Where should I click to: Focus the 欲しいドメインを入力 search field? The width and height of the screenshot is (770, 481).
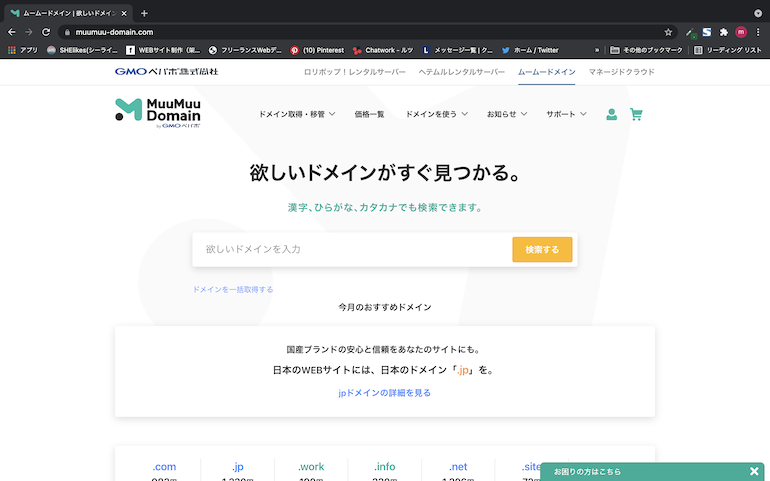(352, 250)
